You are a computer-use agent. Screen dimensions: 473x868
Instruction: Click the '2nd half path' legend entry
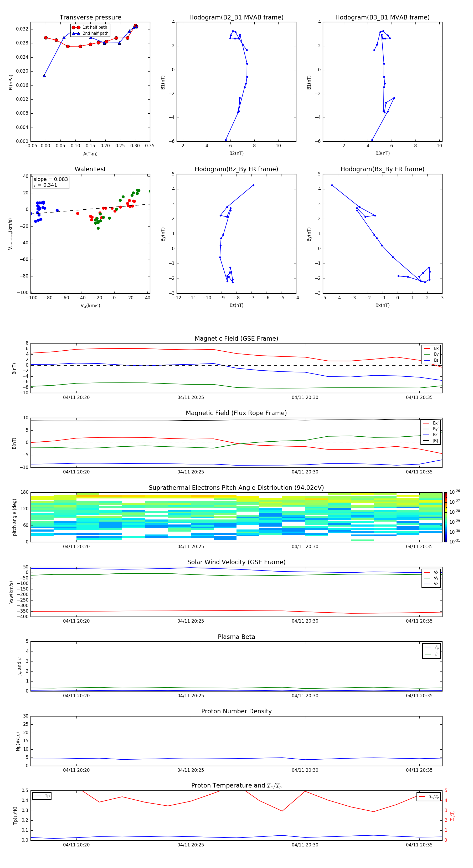tap(90, 33)
